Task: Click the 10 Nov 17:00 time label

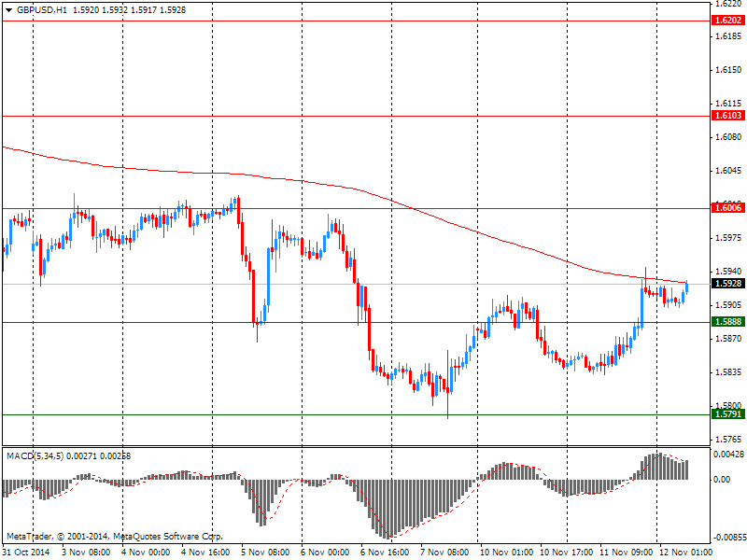Action: [567, 552]
